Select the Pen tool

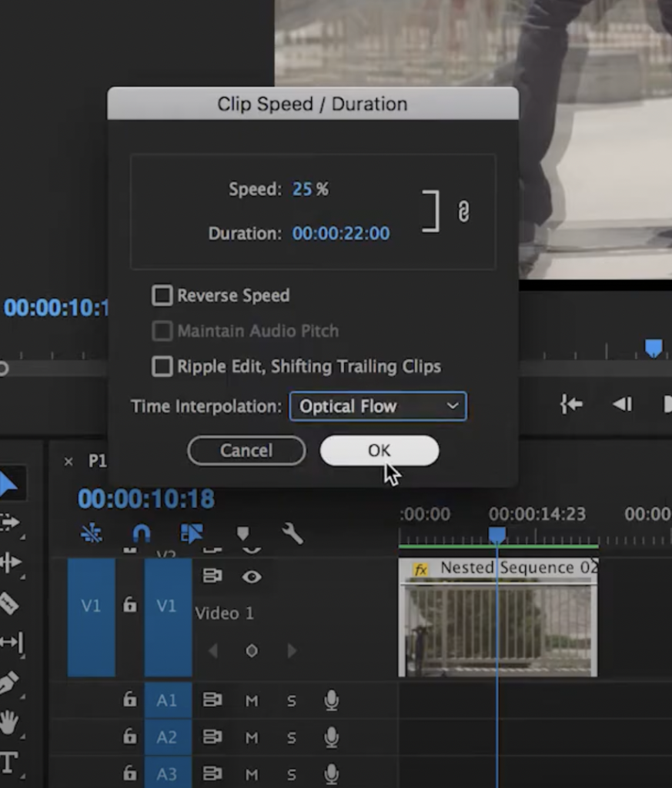8,682
